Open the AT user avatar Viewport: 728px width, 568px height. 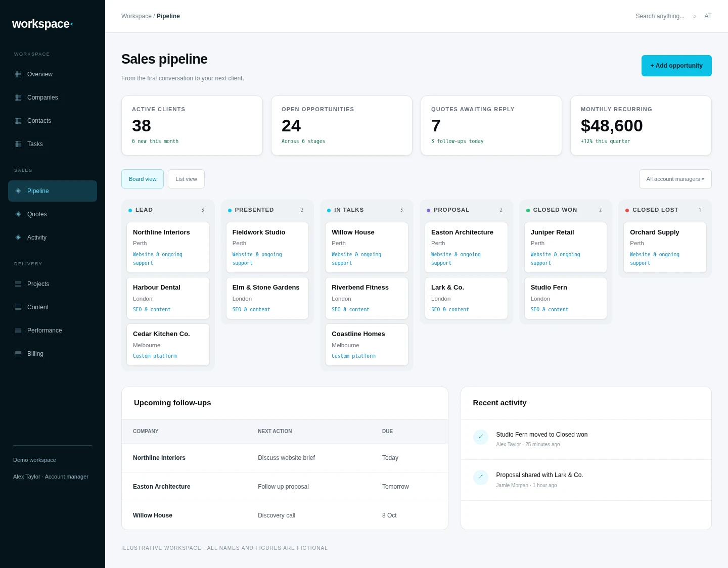pos(708,16)
